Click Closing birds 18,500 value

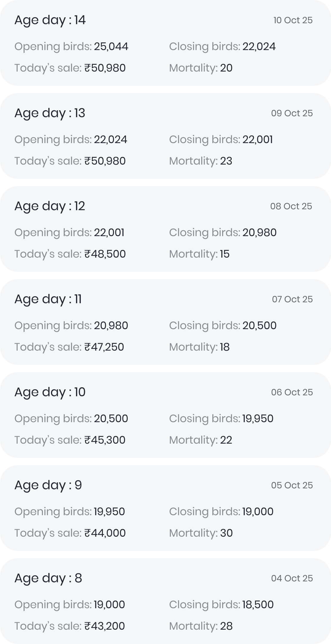point(258,605)
